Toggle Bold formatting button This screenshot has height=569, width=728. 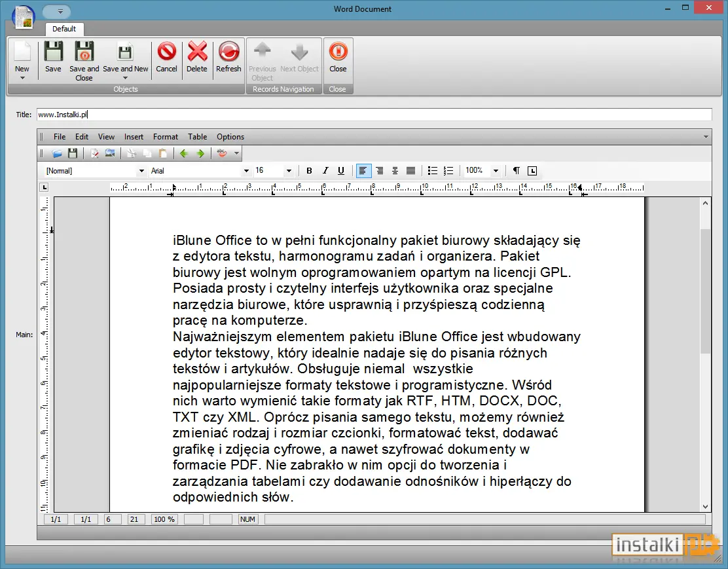[309, 171]
